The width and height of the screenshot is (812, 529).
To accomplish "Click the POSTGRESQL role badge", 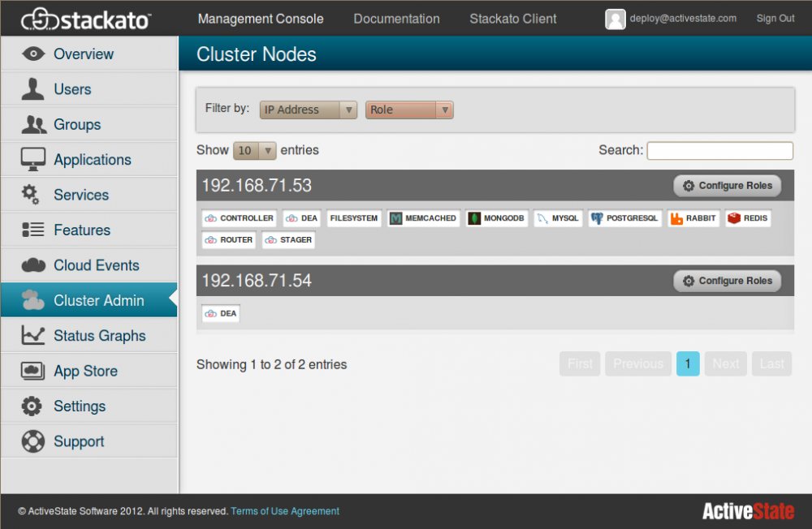I will tap(625, 218).
